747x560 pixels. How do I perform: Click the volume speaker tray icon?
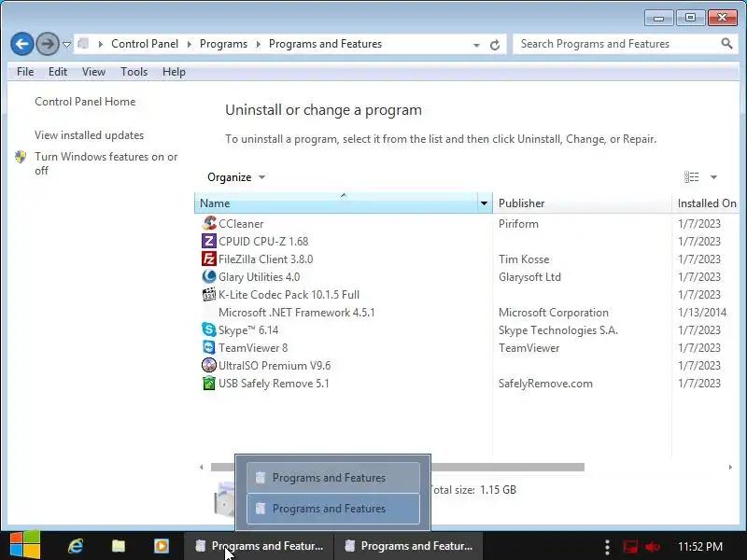[652, 547]
